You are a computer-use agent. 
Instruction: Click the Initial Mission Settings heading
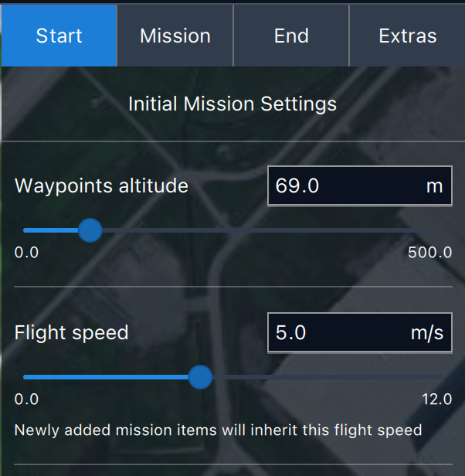click(x=232, y=104)
